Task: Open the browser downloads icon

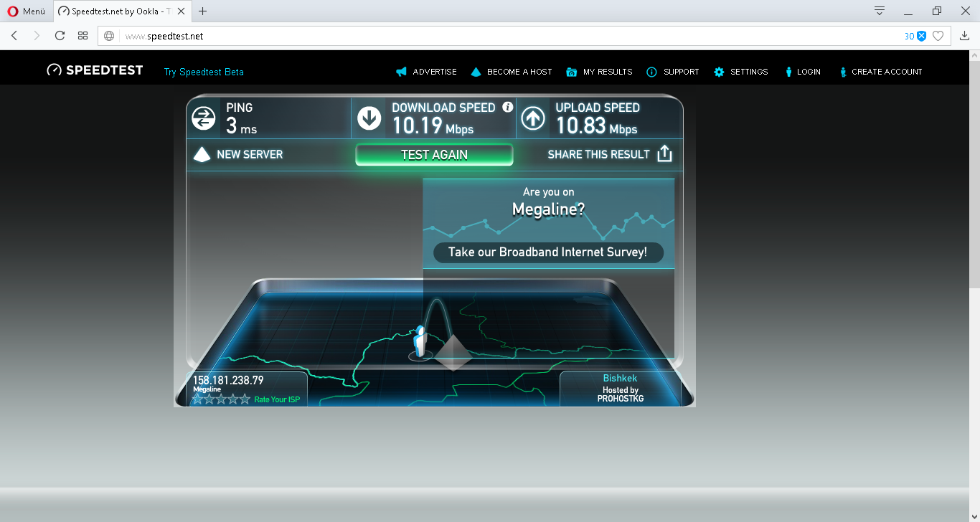Action: 965,36
